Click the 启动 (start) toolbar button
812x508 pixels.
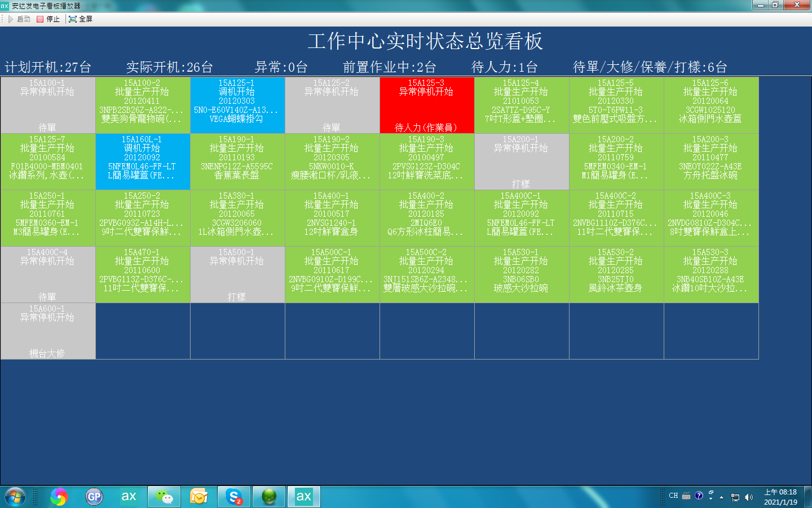(19, 19)
